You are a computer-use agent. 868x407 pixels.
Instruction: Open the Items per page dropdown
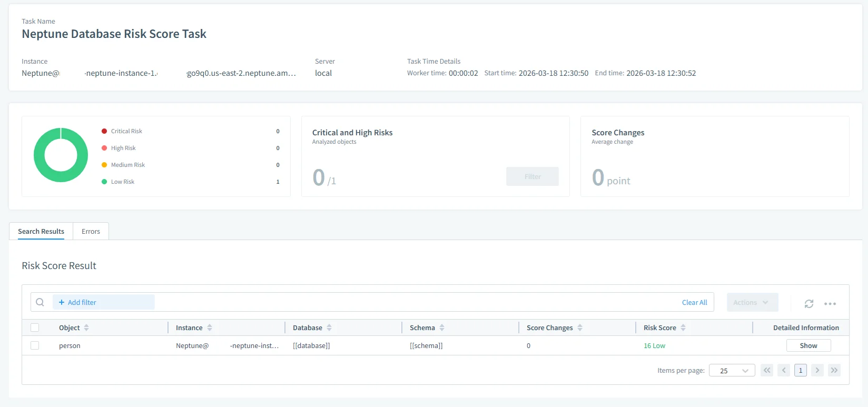click(x=732, y=370)
